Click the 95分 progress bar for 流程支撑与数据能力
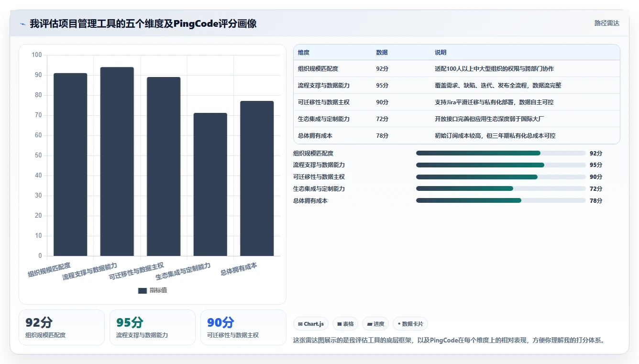 coord(501,165)
